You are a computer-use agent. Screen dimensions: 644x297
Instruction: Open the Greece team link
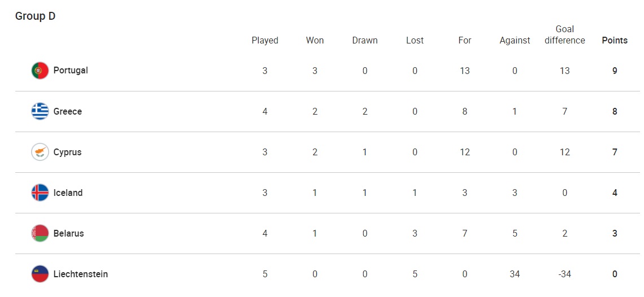[x=68, y=111]
